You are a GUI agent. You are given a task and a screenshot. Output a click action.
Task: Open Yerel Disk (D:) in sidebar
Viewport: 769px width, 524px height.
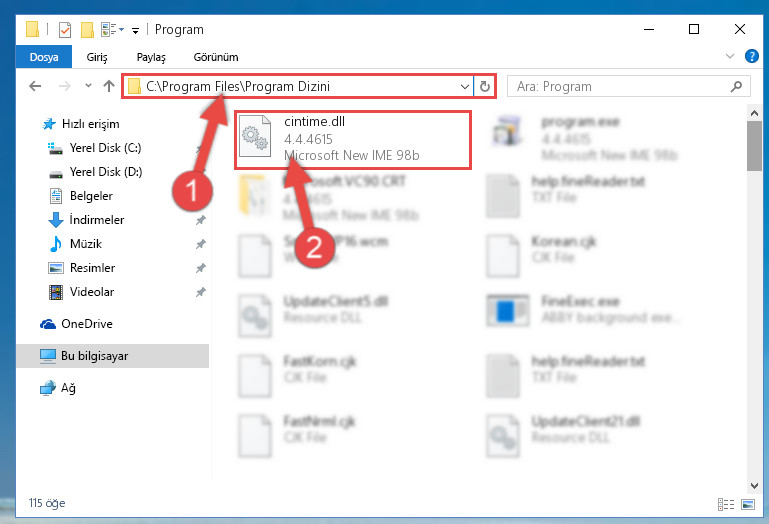pyautogui.click(x=105, y=172)
